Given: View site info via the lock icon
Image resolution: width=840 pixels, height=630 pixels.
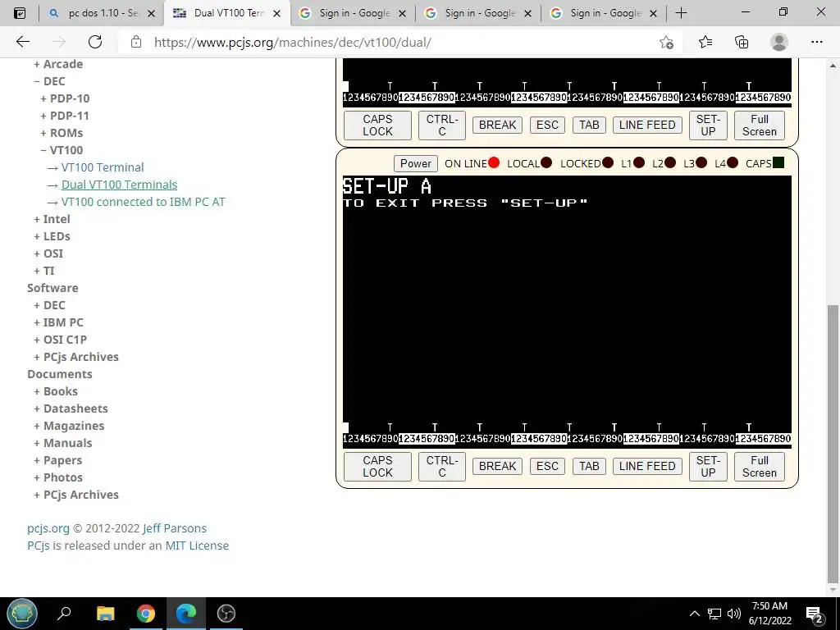Looking at the screenshot, I should 136,42.
